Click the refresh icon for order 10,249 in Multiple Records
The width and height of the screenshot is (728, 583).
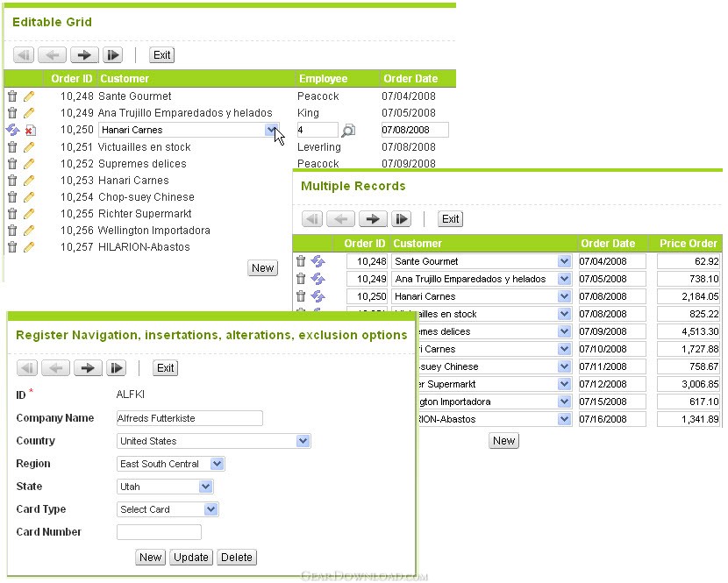[318, 279]
